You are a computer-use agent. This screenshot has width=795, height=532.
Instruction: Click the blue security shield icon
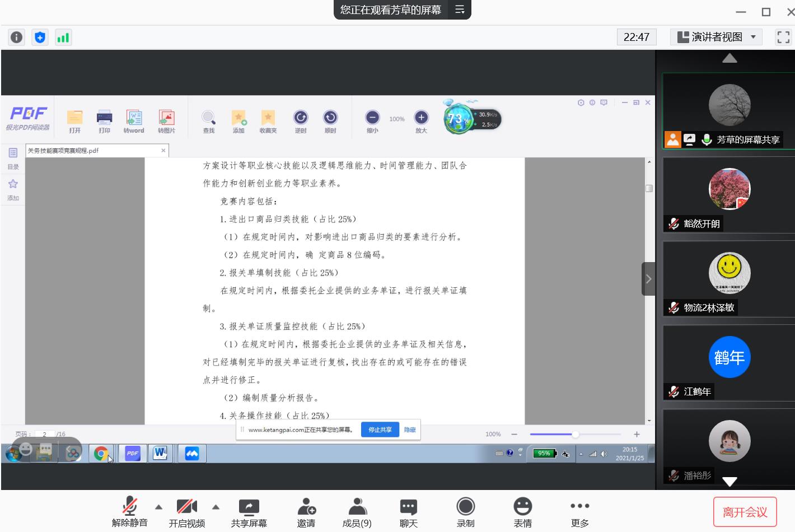pos(40,38)
